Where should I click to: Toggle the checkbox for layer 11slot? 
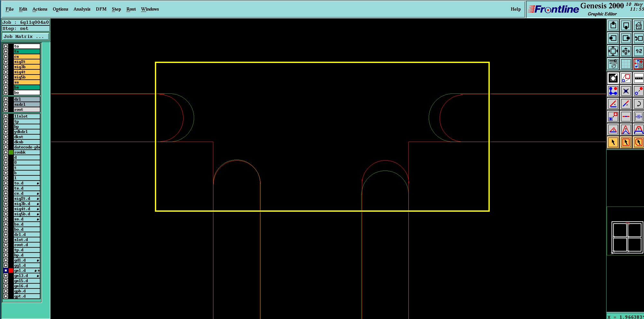point(6,116)
